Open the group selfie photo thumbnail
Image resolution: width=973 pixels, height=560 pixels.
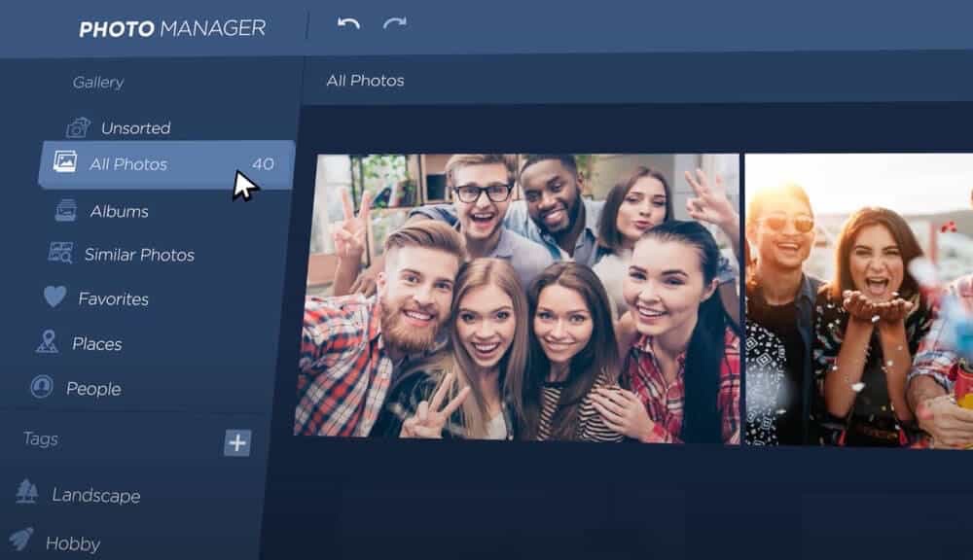coord(517,297)
